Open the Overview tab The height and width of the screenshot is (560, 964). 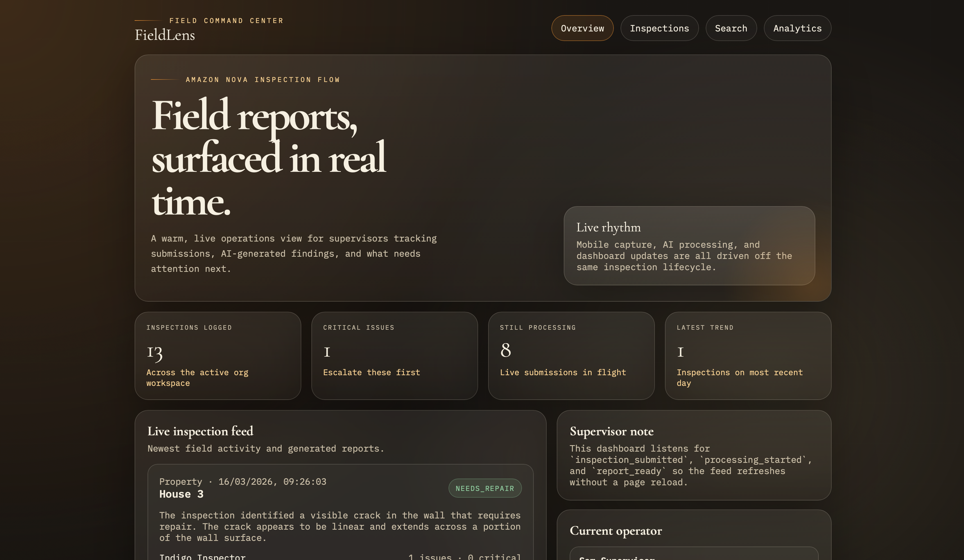(582, 28)
